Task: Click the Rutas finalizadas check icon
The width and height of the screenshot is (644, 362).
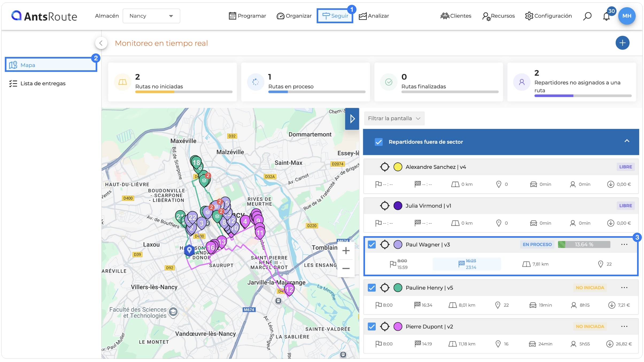Action: 389,82
